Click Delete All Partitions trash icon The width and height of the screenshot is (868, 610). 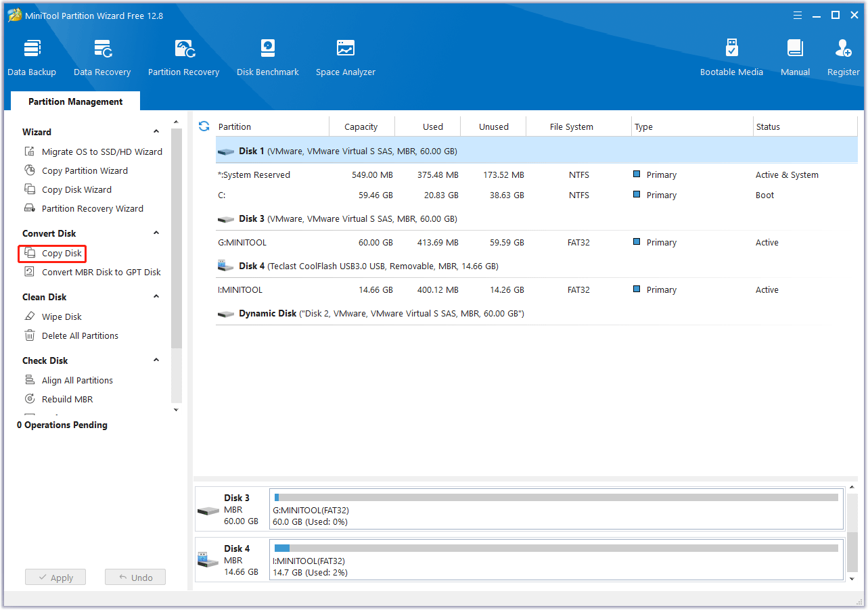tap(30, 335)
